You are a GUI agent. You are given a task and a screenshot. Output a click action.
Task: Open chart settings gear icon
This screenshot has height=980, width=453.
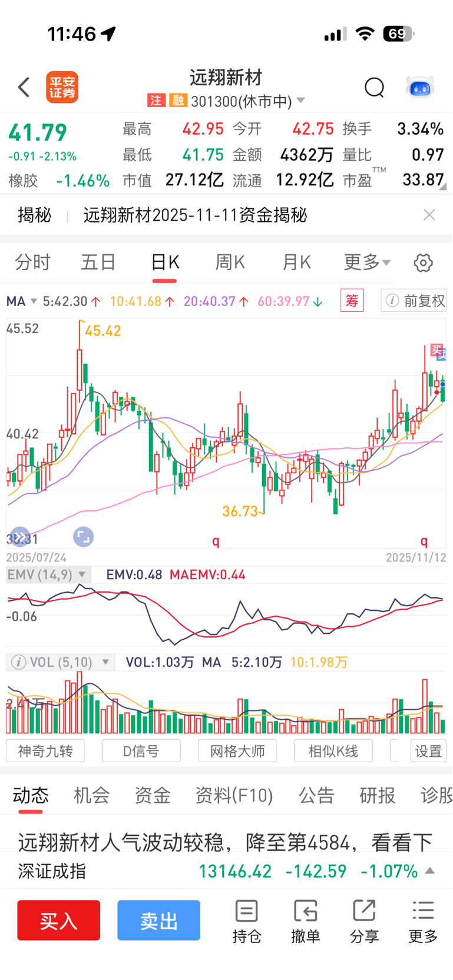pyautogui.click(x=423, y=263)
